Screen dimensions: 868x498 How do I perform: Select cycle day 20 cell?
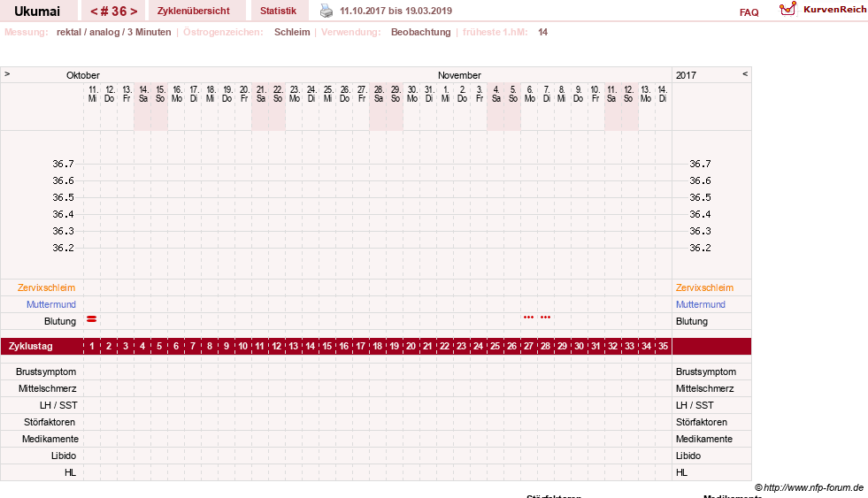pyautogui.click(x=411, y=347)
